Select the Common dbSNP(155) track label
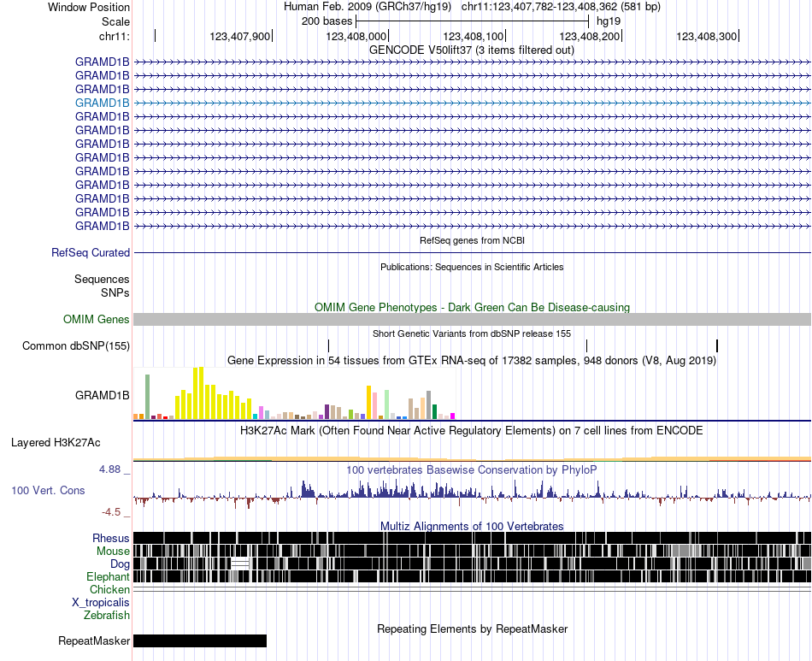 coord(75,346)
